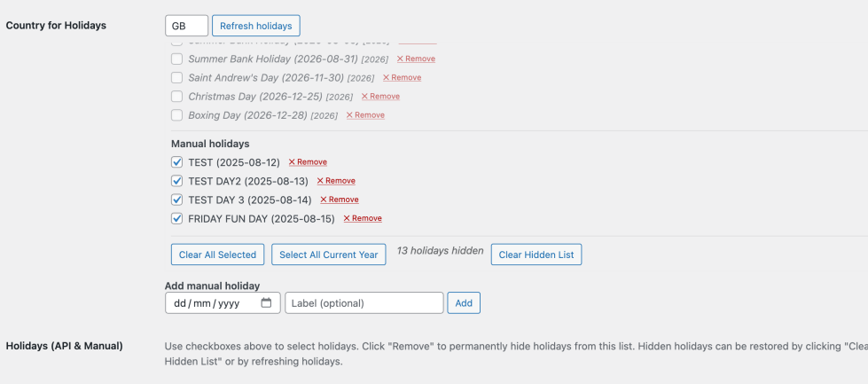Toggle the TEST DAY 3 checkbox
The height and width of the screenshot is (384, 868).
coord(177,200)
